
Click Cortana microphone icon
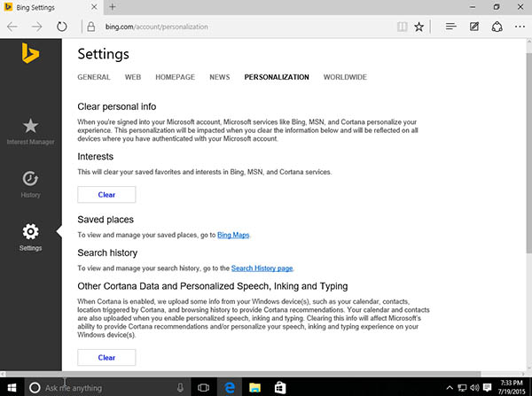point(180,387)
